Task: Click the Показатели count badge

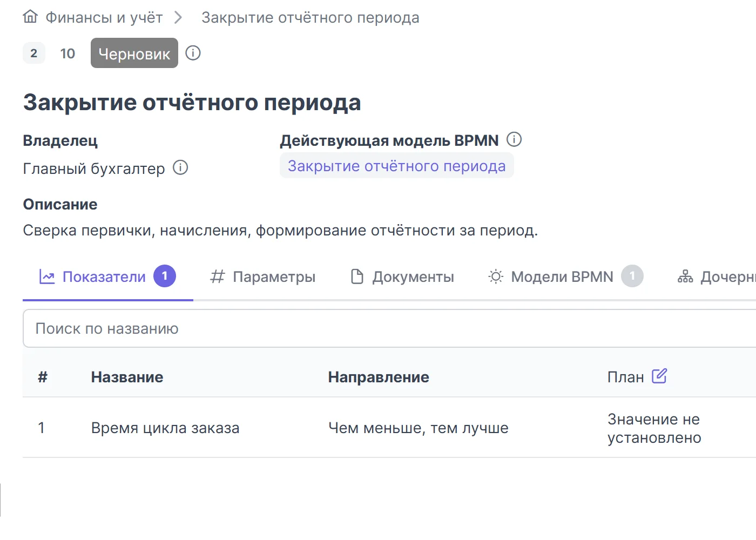Action: (165, 276)
